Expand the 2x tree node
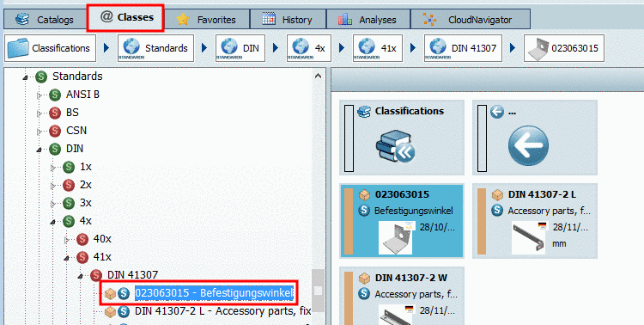The image size is (644, 325). 53,186
